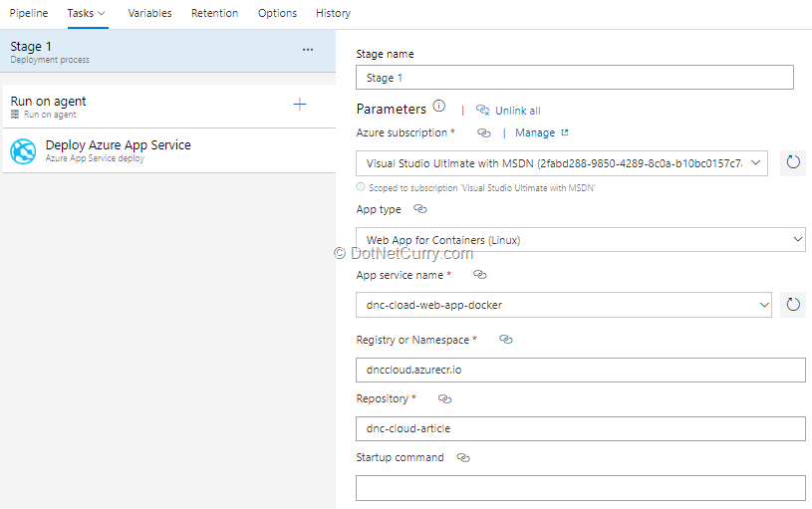This screenshot has height=509, width=812.
Task: Click external link icon beside Manage
Action: point(565,132)
